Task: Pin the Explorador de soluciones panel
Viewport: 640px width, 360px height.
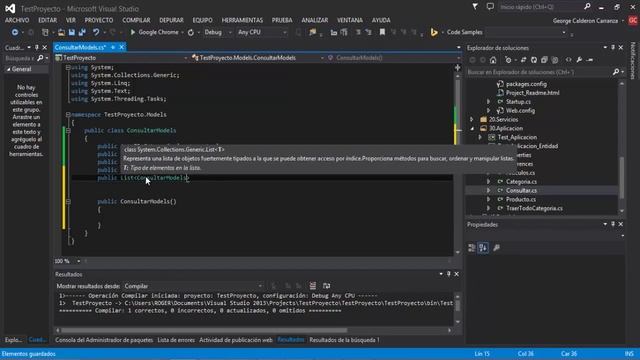Action: click(613, 48)
